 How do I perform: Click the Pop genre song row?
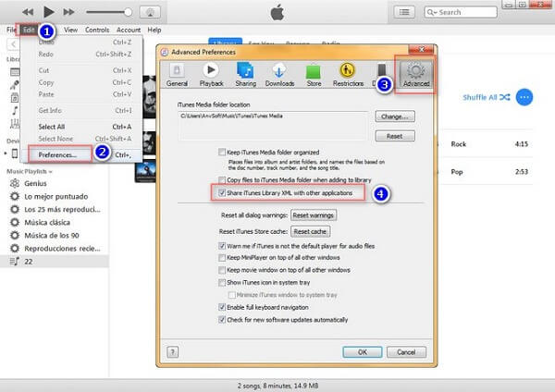pos(485,172)
